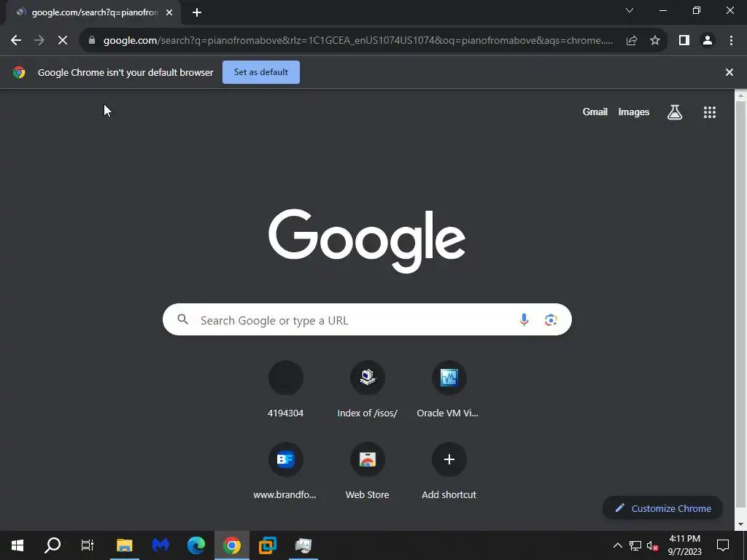This screenshot has height=560, width=747.
Task: Open the clock showing 4:11 PM
Action: pyautogui.click(x=684, y=545)
